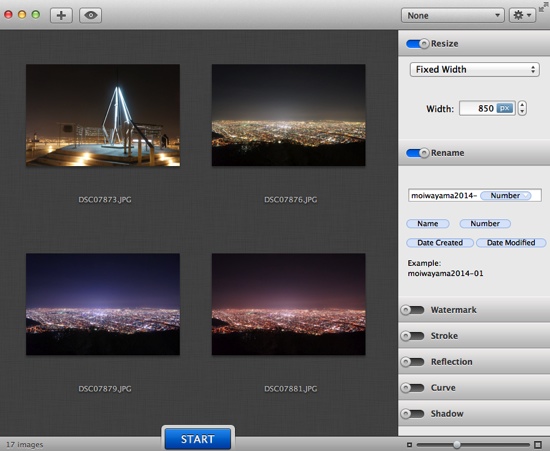Image resolution: width=550 pixels, height=451 pixels.
Task: Select the DSC07879.JPG thumbnail
Action: 103,304
